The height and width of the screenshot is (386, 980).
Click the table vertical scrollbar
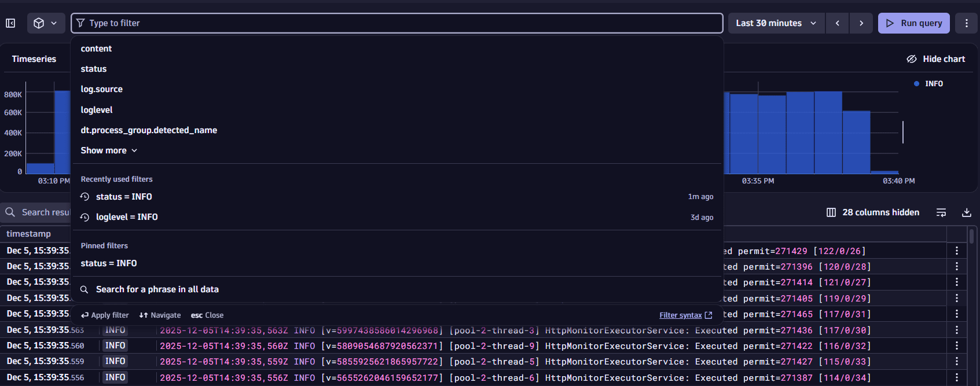coord(971,236)
